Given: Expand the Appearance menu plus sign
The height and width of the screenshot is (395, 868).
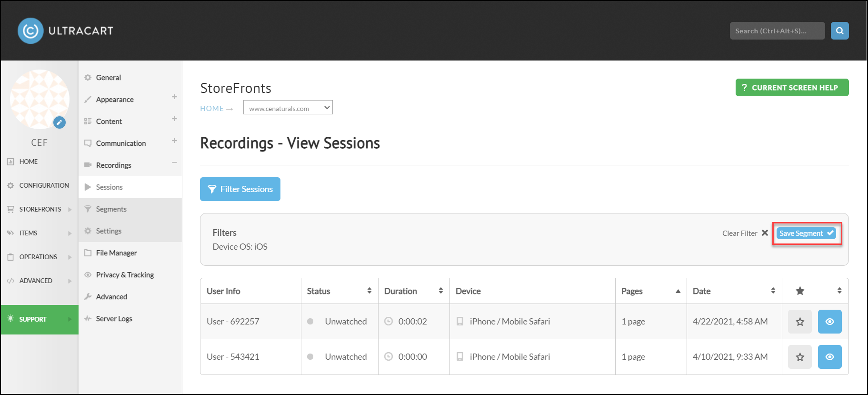Looking at the screenshot, I should [x=174, y=97].
